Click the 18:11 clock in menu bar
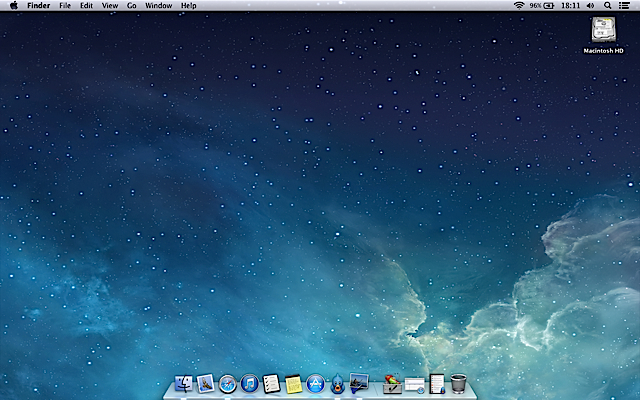This screenshot has width=640, height=400. pyautogui.click(x=570, y=5)
